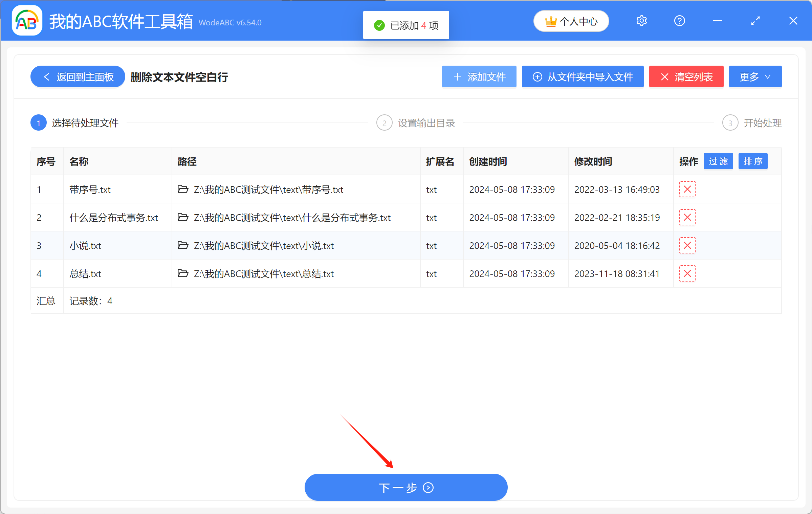Screen dimensions: 812x514
Task: Clear all files with 清空列表 button
Action: (x=686, y=76)
